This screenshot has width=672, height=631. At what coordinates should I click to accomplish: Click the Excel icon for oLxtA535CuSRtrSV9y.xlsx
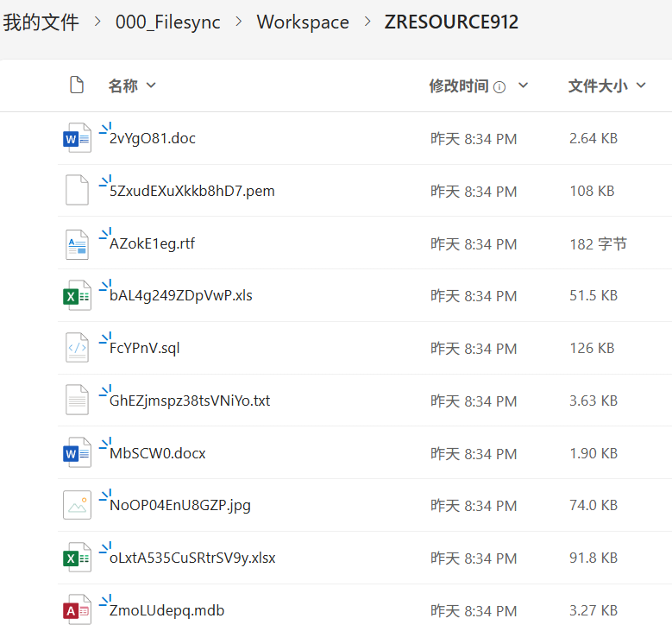pos(77,558)
